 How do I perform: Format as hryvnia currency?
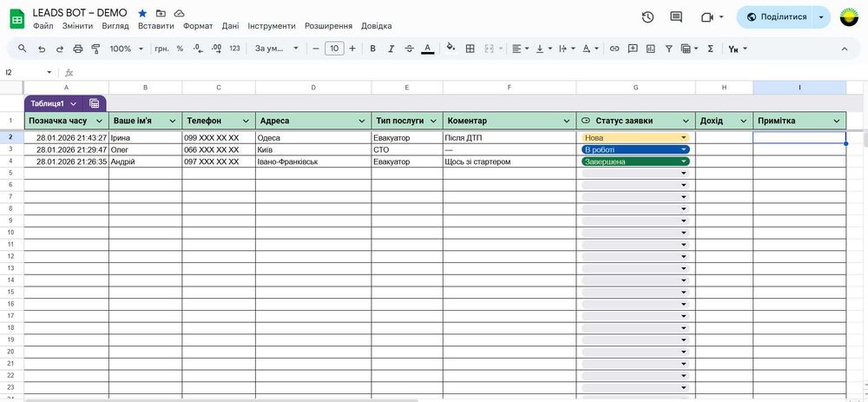(x=161, y=49)
